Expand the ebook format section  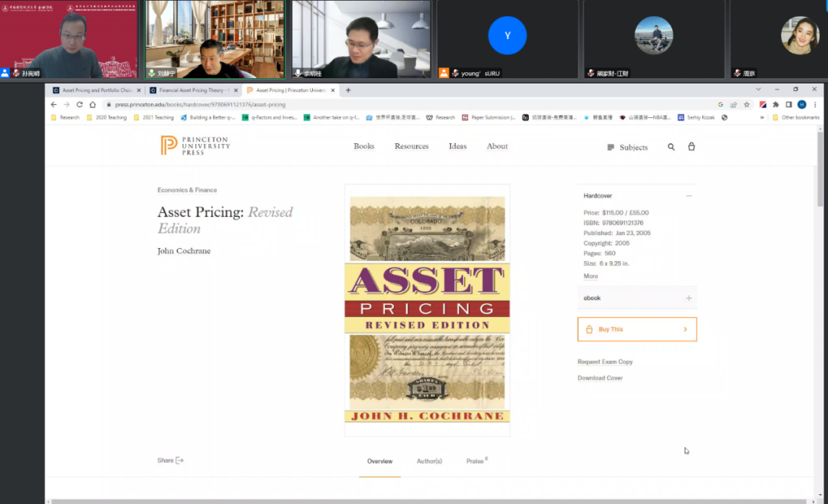click(x=688, y=298)
